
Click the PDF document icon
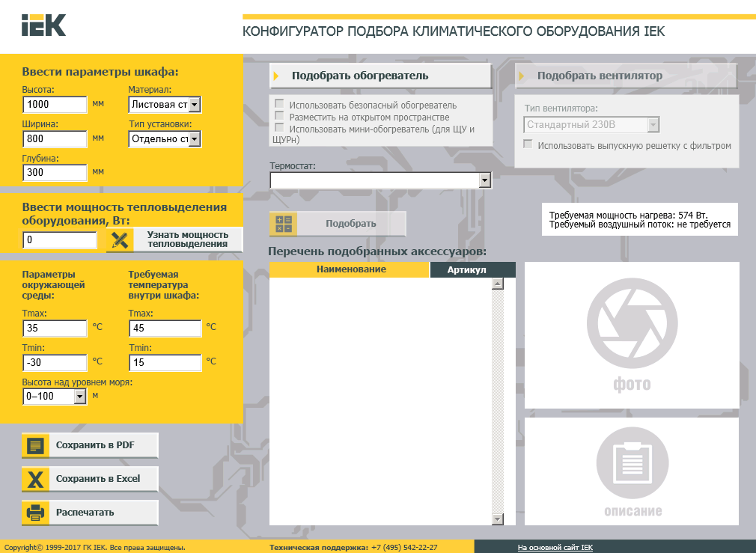tap(36, 445)
